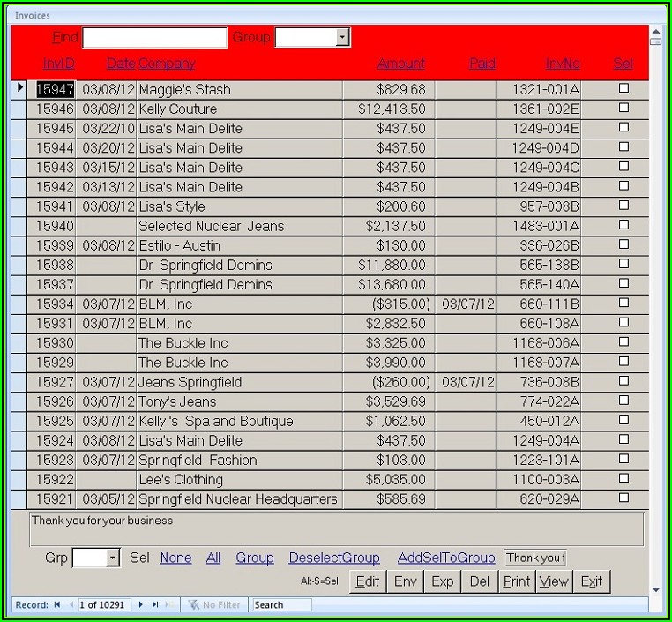Jump to last record in navigator
Viewport: 672px width, 622px height.
point(155,604)
